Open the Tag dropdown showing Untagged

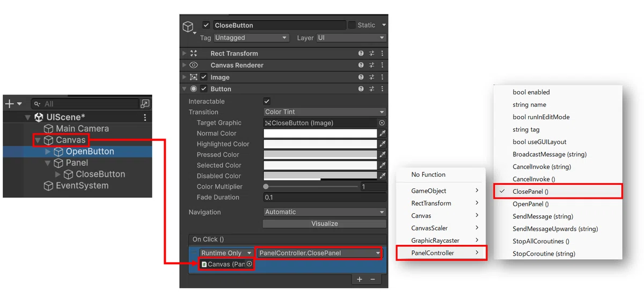click(x=251, y=38)
